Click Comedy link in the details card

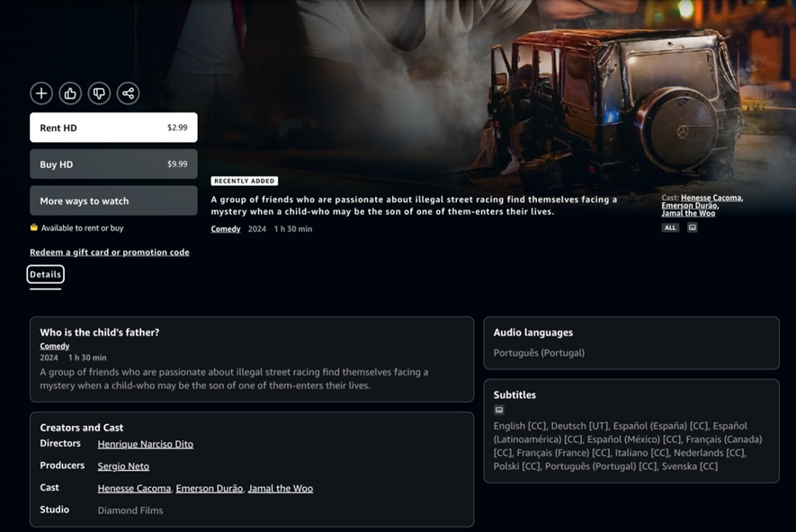[x=54, y=346]
